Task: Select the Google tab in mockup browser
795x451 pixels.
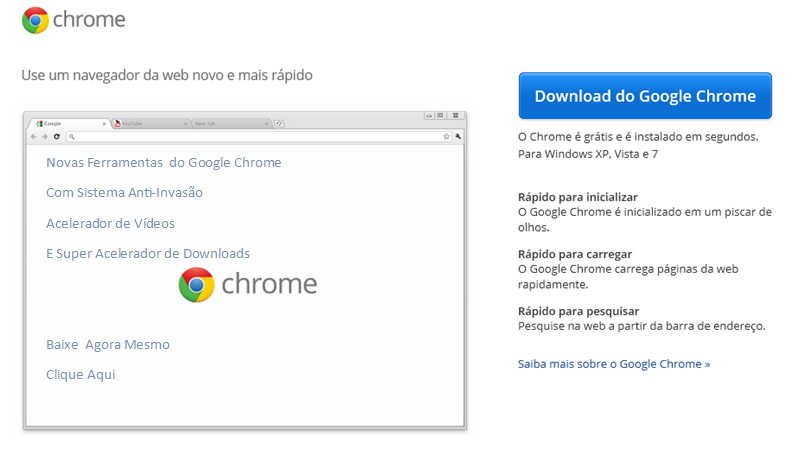Action: pos(69,123)
